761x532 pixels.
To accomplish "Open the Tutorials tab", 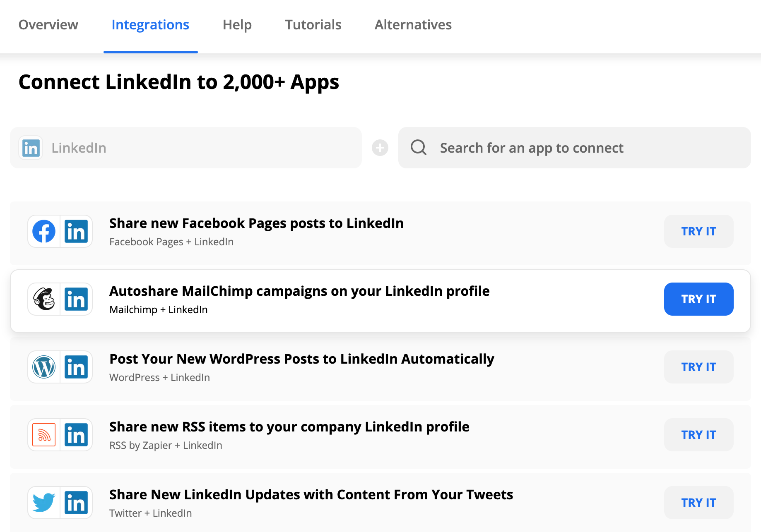I will pyautogui.click(x=313, y=25).
